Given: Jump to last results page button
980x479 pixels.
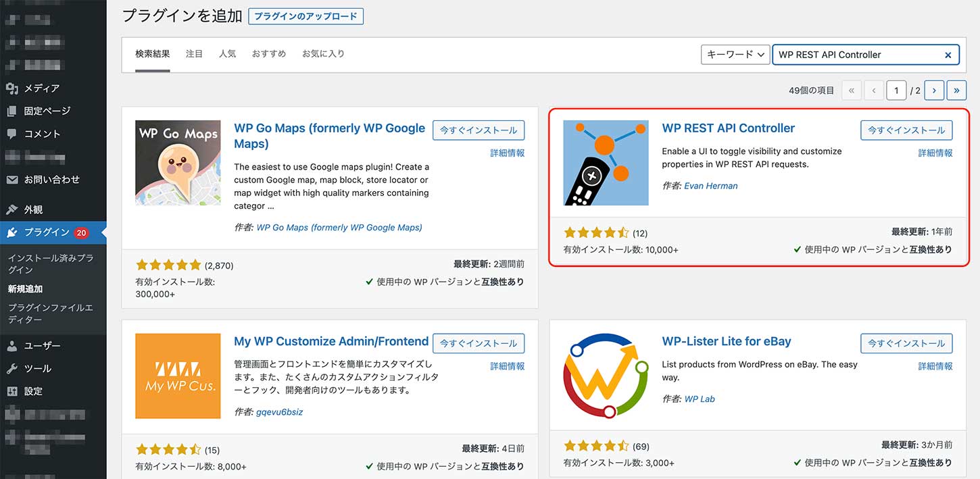Looking at the screenshot, I should pyautogui.click(x=956, y=90).
